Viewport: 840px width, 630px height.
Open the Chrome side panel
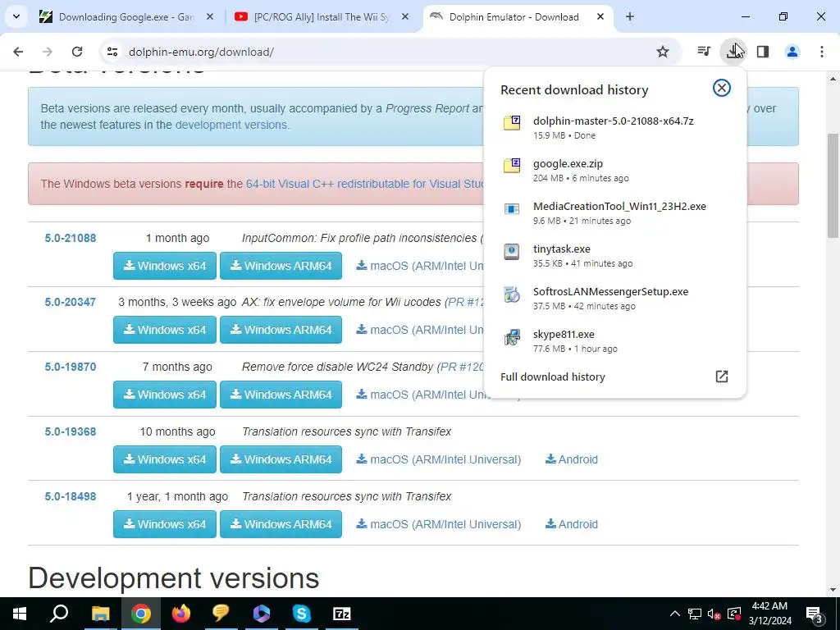(763, 52)
